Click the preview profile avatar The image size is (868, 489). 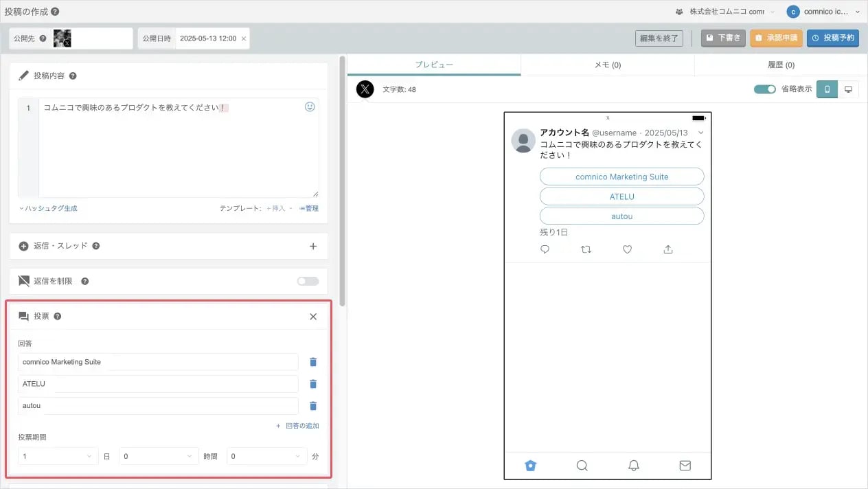[523, 140]
